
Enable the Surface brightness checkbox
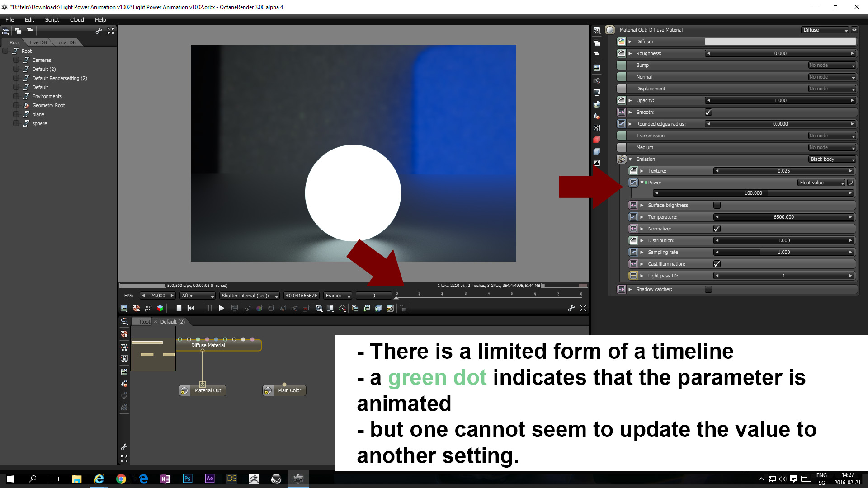[x=717, y=205]
